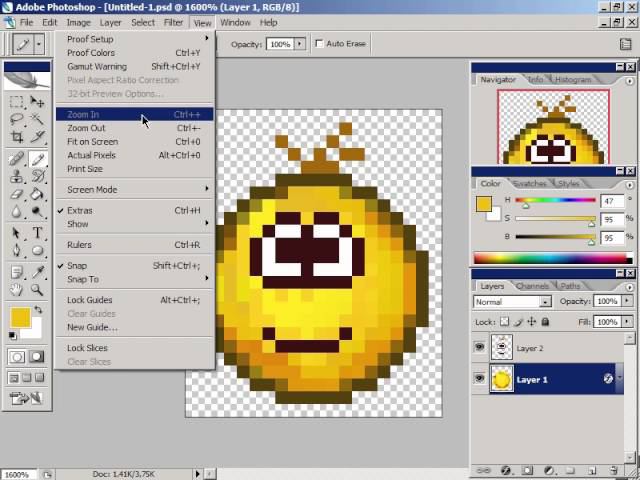Select the Healing Brush tool
The width and height of the screenshot is (640, 480).
[17, 159]
